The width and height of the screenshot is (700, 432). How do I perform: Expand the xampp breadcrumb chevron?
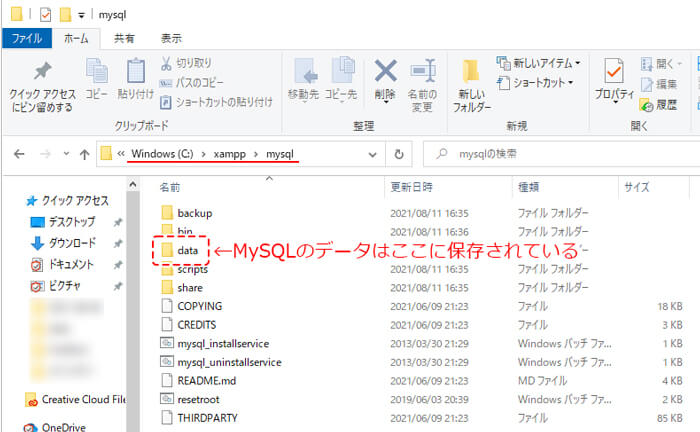(256, 154)
